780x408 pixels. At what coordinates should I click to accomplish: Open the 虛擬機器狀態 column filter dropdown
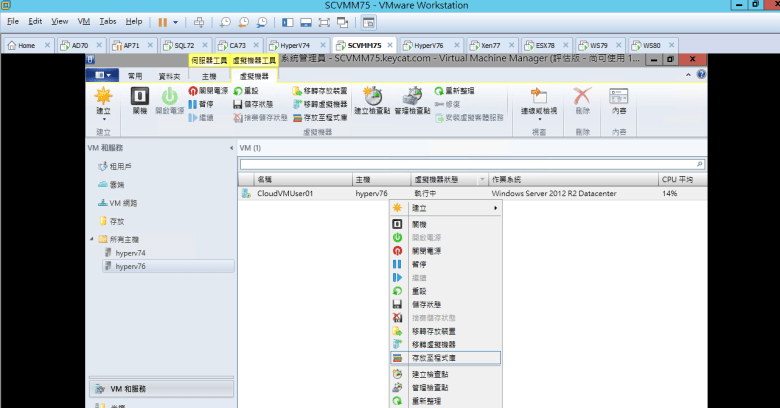click(482, 179)
